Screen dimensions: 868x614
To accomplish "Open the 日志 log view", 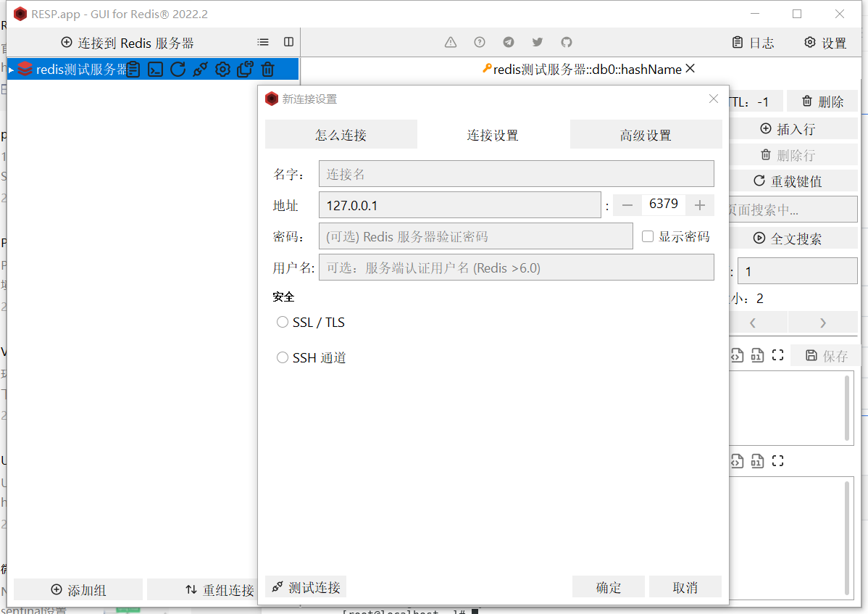I will click(754, 43).
